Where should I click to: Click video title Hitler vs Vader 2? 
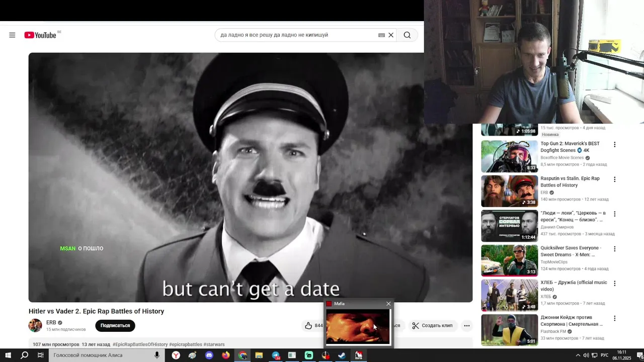[96, 311]
